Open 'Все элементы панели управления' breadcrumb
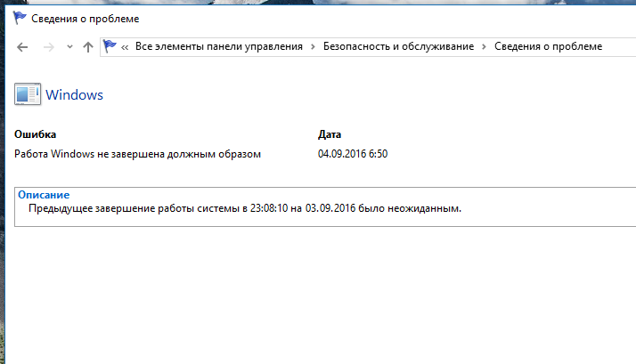 pyautogui.click(x=218, y=46)
